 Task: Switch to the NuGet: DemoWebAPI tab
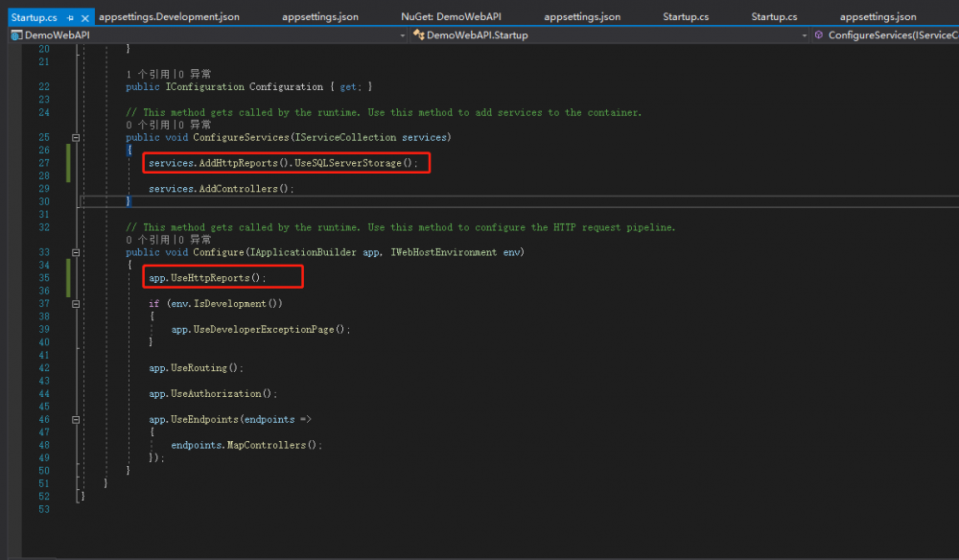[x=451, y=15]
